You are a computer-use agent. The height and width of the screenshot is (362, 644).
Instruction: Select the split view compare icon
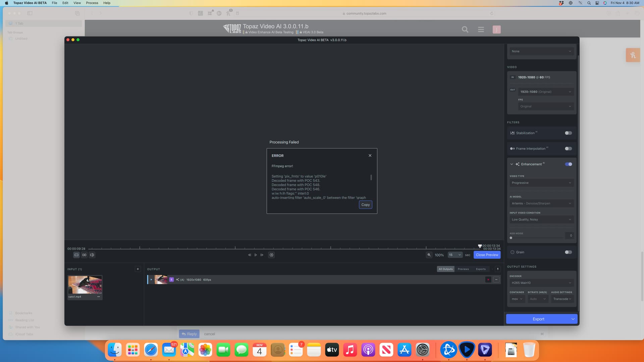(x=92, y=255)
